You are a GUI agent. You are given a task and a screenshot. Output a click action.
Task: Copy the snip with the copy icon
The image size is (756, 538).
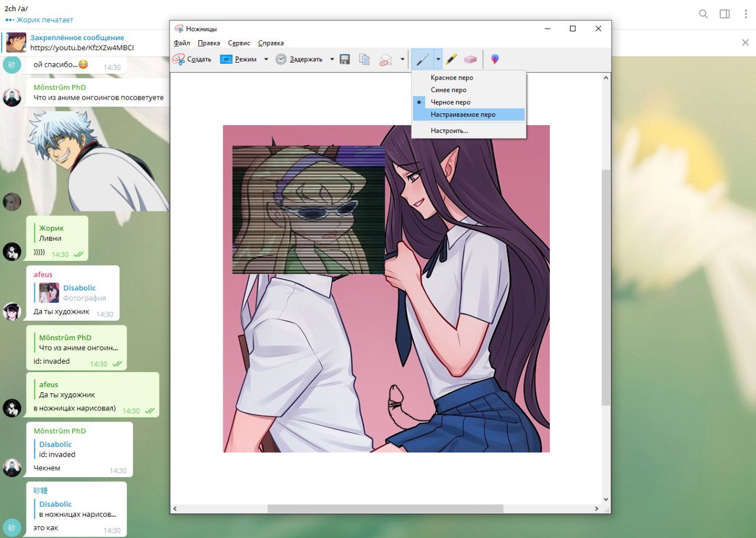[x=365, y=59]
